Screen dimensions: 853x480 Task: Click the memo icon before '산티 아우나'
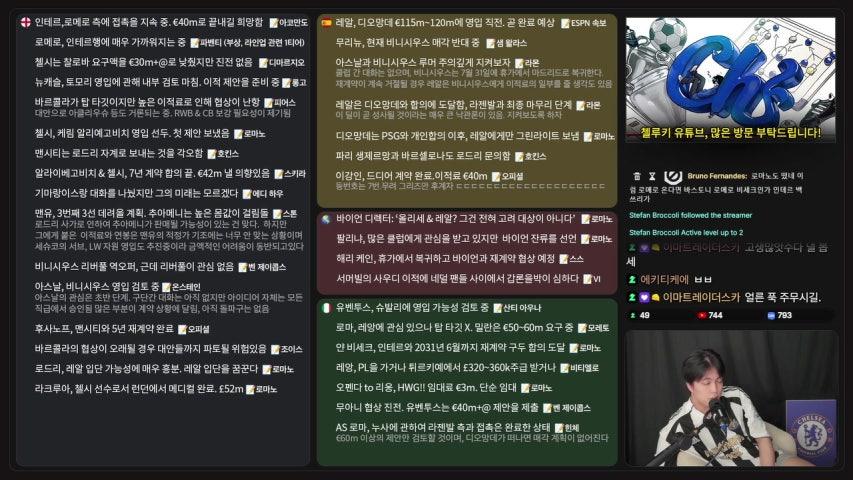click(x=497, y=309)
